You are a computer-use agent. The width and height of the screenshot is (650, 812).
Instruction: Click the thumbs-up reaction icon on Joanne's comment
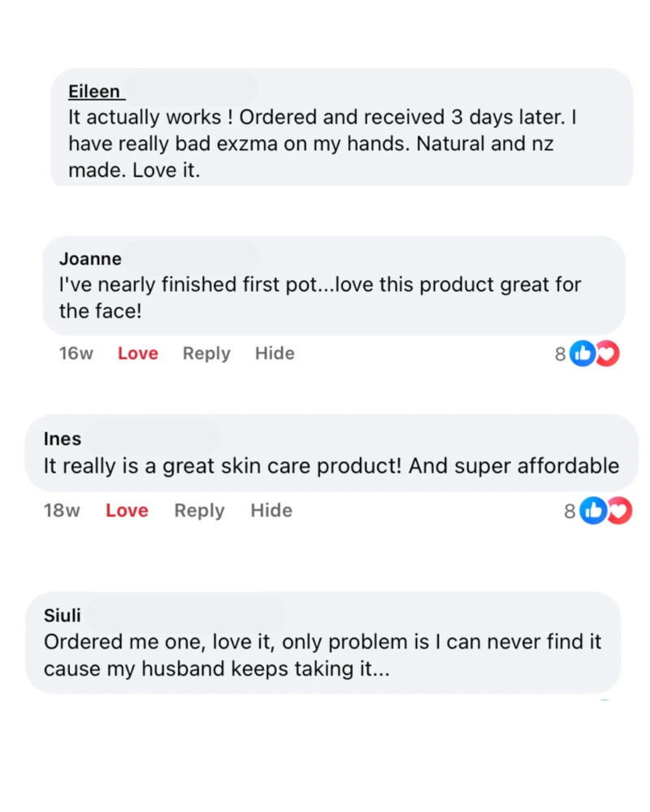click(583, 353)
